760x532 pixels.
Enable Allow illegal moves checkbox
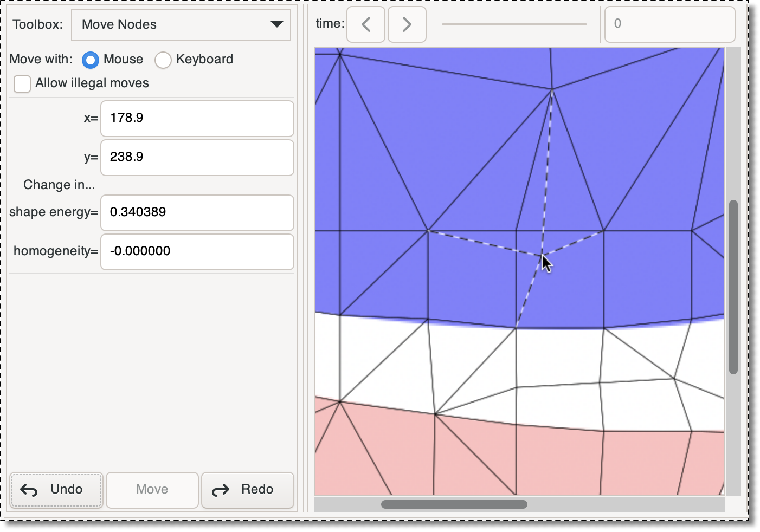(22, 84)
